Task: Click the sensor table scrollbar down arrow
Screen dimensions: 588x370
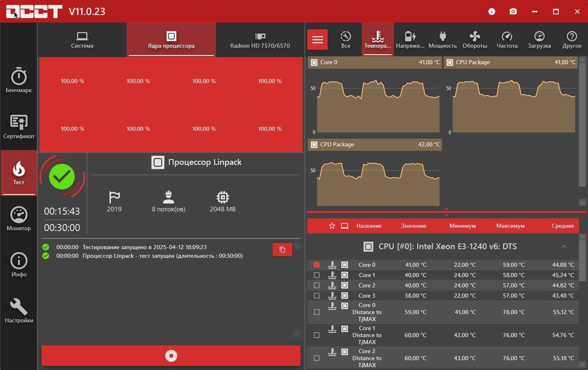Action: click(583, 365)
